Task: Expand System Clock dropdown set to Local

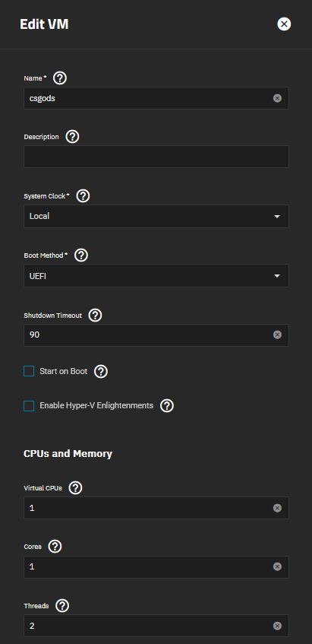Action: (x=156, y=216)
